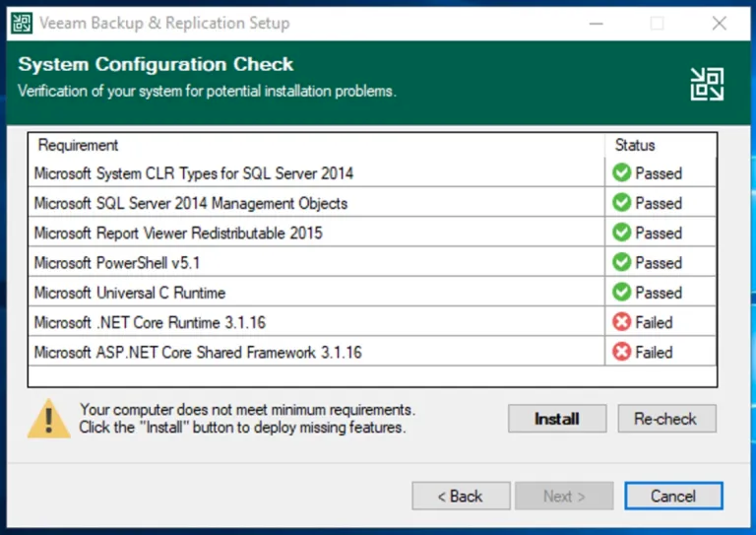
Task: Click the passed icon for SQL Server CLR Types
Action: (x=621, y=172)
